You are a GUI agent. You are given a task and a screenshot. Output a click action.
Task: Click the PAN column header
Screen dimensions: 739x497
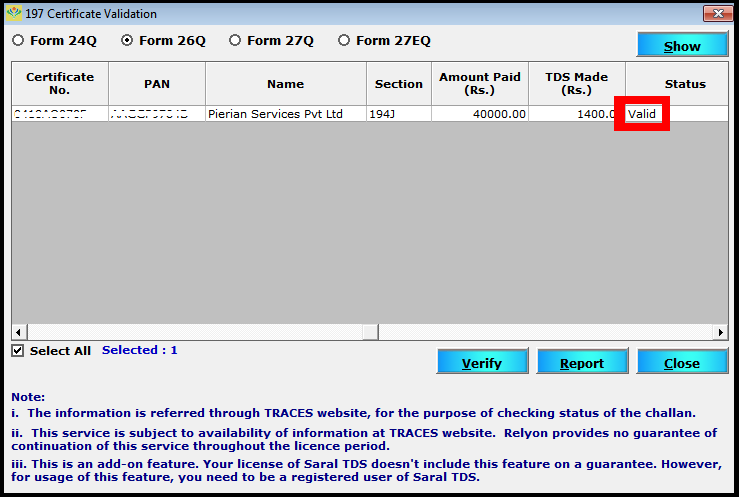point(157,83)
